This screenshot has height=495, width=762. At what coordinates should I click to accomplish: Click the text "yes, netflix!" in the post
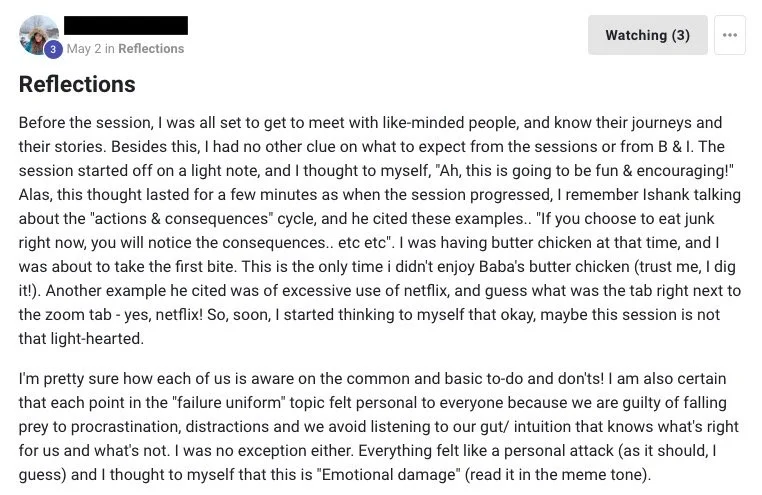[x=163, y=315]
